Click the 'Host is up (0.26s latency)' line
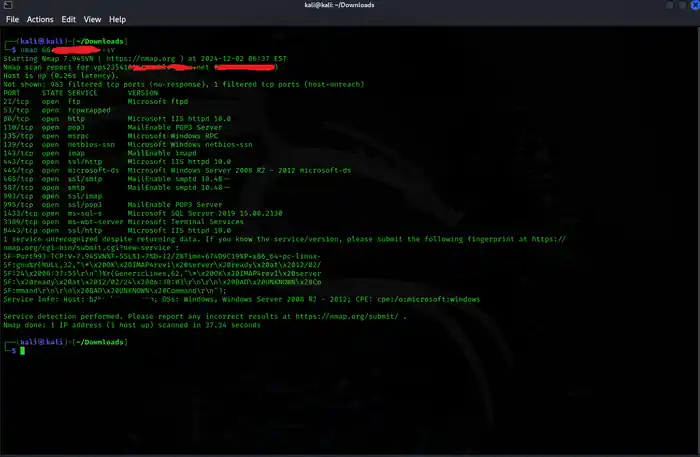 61,76
